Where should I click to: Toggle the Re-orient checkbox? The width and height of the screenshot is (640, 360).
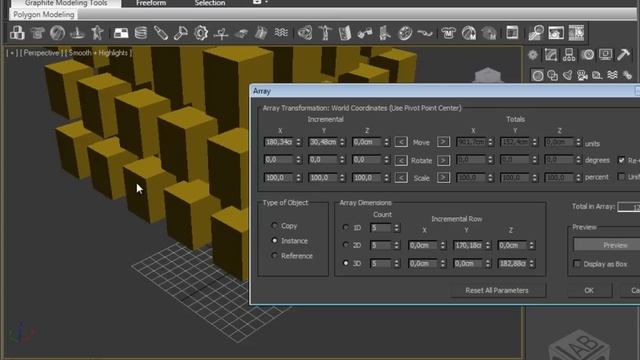pos(621,160)
